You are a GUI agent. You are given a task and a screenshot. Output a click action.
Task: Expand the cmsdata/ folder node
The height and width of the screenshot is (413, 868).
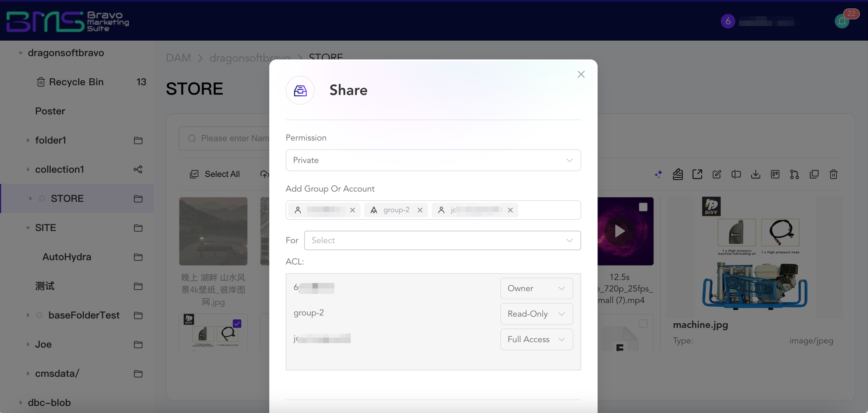click(x=28, y=374)
